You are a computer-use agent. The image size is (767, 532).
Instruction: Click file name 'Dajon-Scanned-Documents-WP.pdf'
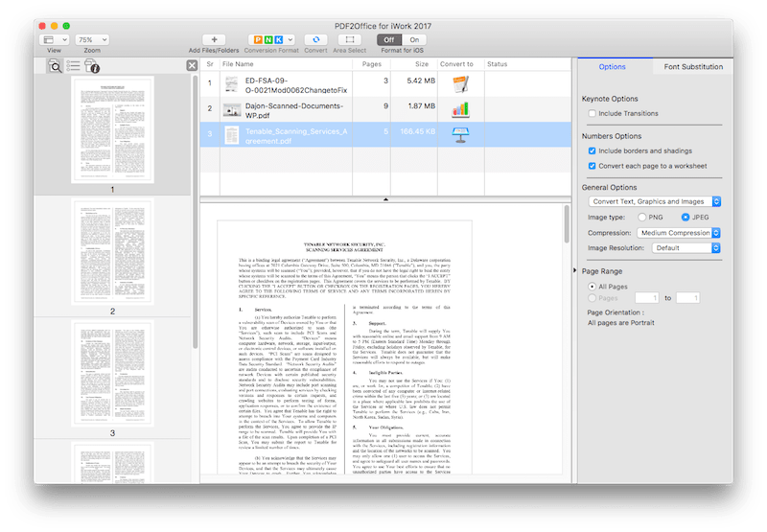(294, 110)
